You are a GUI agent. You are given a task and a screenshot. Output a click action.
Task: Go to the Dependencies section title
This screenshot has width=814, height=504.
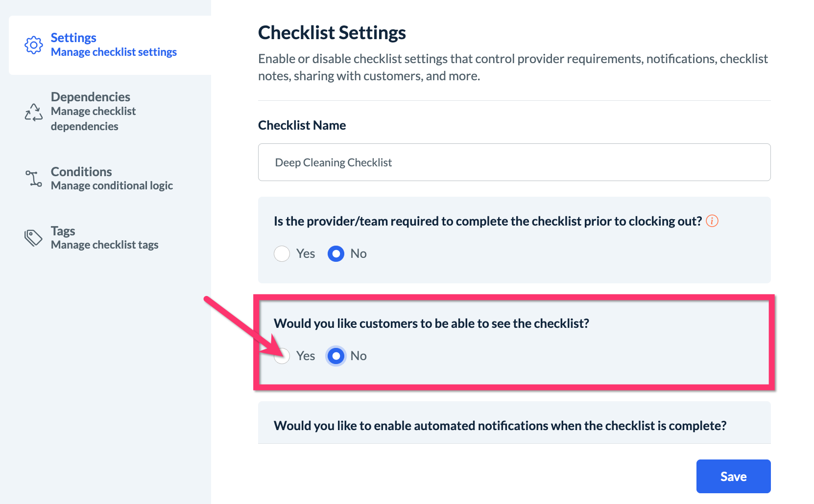91,97
